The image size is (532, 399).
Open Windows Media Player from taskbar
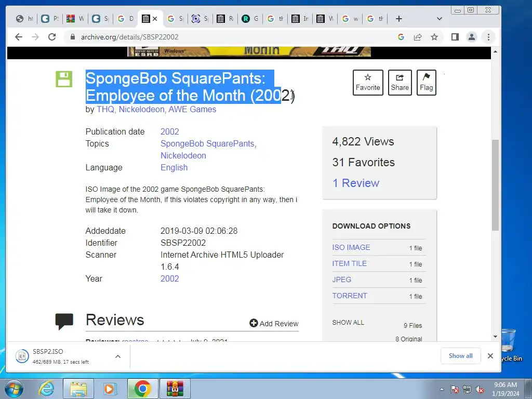[110, 389]
